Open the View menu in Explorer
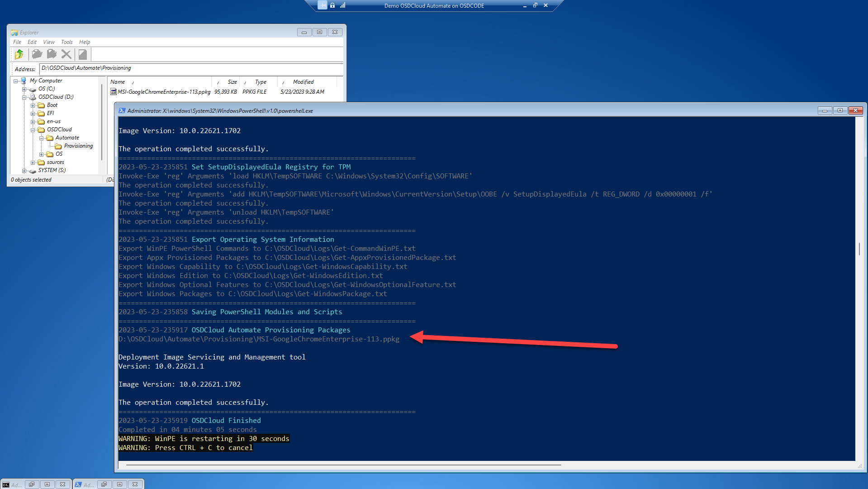Image resolution: width=868 pixels, height=489 pixels. tap(48, 42)
